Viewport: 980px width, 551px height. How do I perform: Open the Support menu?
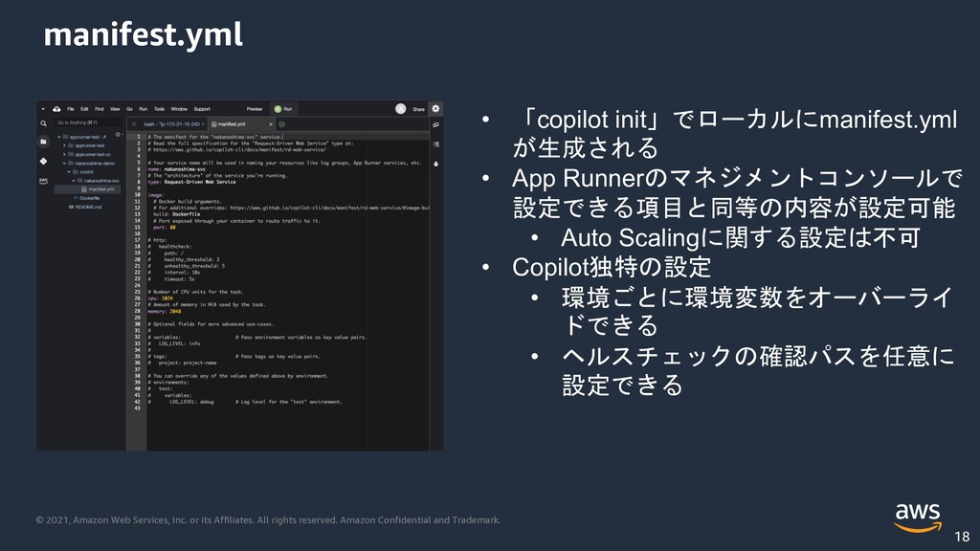click(x=202, y=109)
